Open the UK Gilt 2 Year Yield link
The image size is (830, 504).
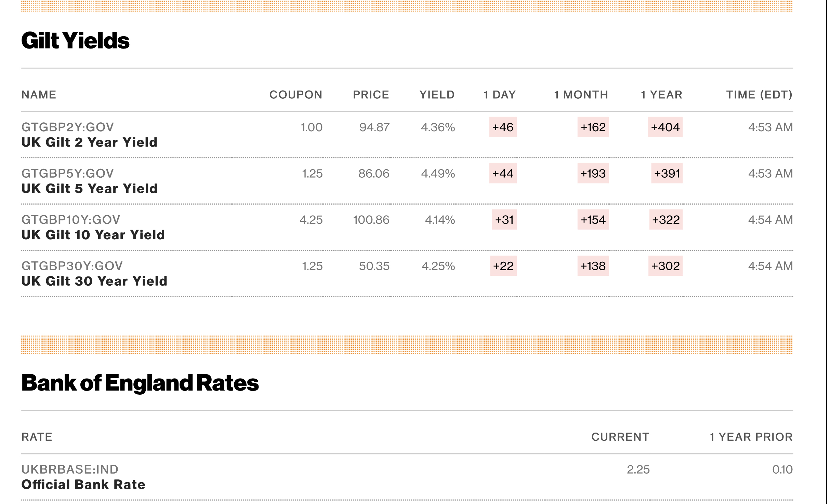click(x=89, y=142)
